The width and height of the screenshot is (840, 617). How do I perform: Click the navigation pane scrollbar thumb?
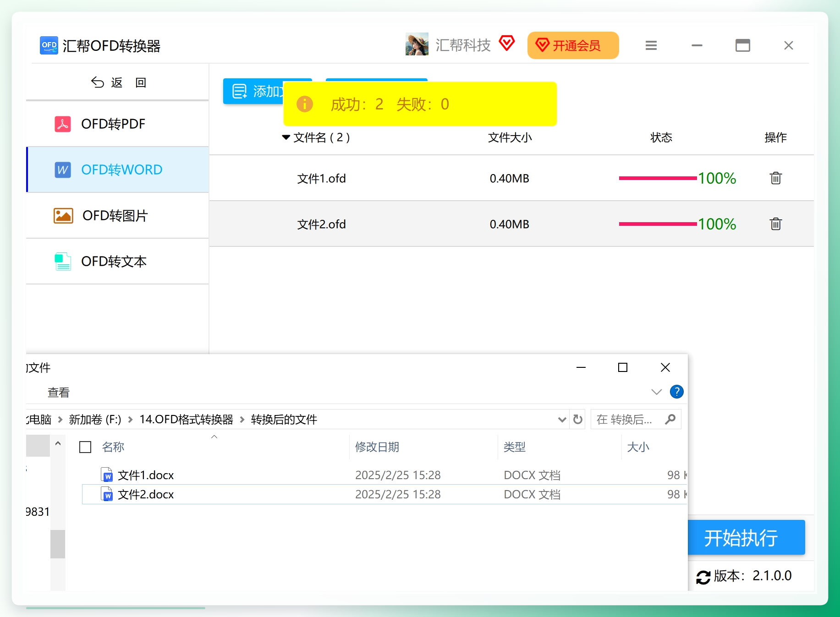(58, 544)
